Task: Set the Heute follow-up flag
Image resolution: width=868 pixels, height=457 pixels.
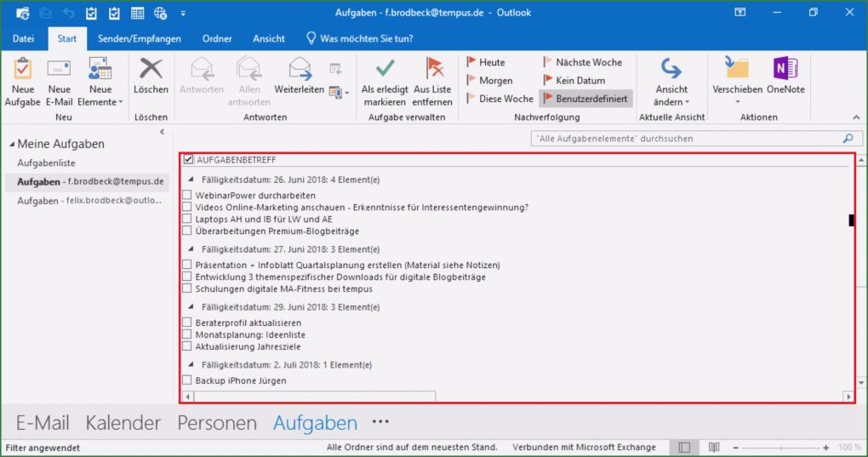Action: coord(486,62)
